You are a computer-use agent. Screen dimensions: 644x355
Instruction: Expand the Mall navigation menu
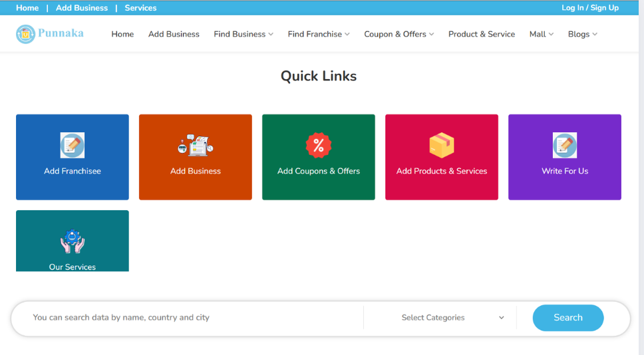tap(541, 34)
